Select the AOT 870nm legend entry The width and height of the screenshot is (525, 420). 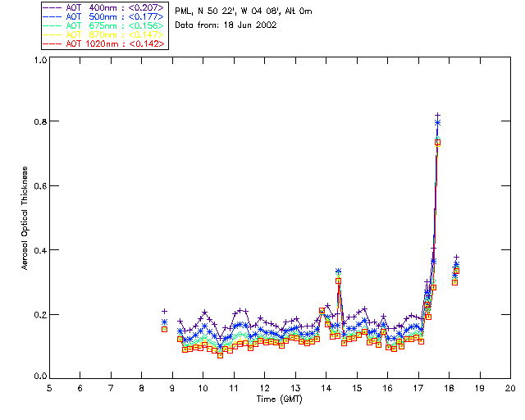(104, 34)
